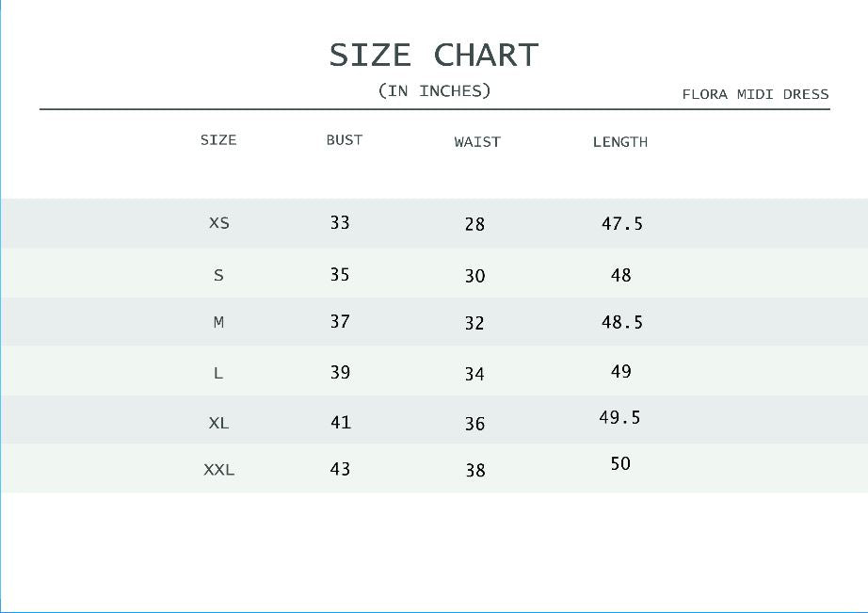This screenshot has height=613, width=868.
Task: Click the WAIST column header
Action: pos(477,142)
